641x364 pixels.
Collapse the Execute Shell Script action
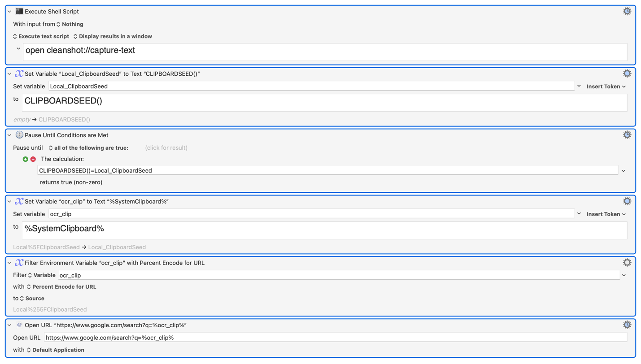click(x=9, y=12)
